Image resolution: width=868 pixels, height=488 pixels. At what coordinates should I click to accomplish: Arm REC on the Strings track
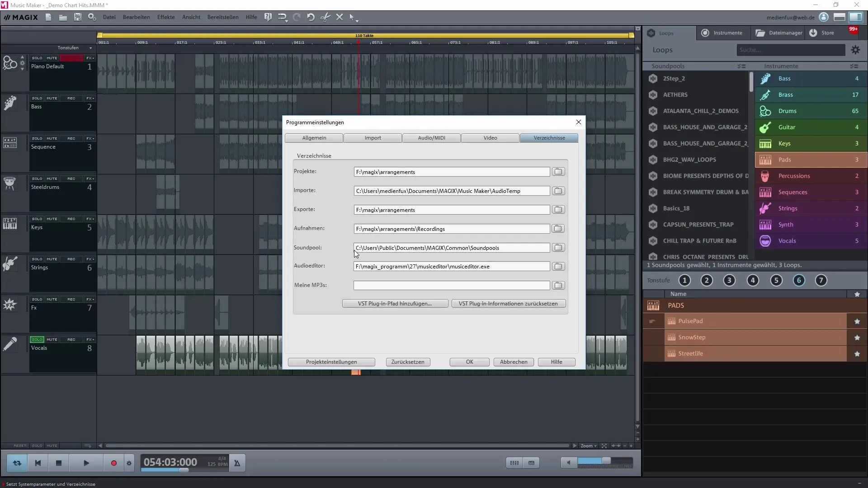click(x=71, y=259)
